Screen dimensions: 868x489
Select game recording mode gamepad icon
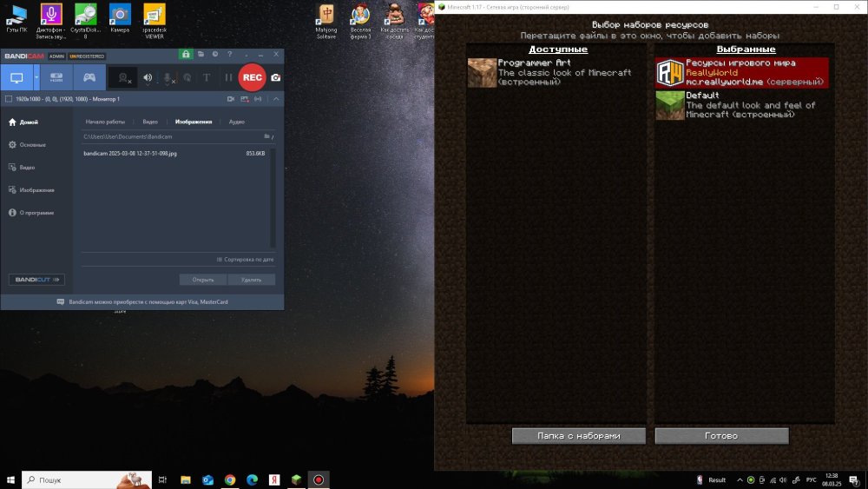(89, 77)
